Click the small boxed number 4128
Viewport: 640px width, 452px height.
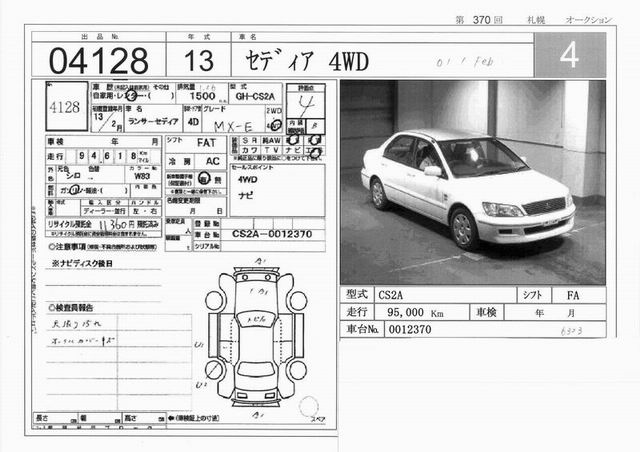[x=64, y=107]
